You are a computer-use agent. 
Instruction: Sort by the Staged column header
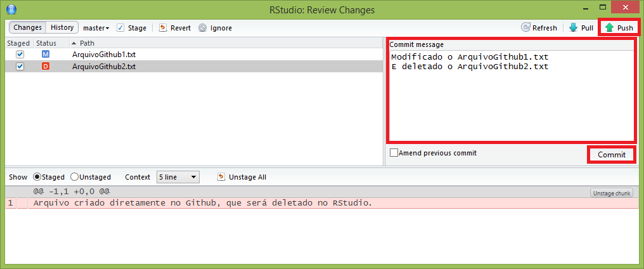point(18,43)
